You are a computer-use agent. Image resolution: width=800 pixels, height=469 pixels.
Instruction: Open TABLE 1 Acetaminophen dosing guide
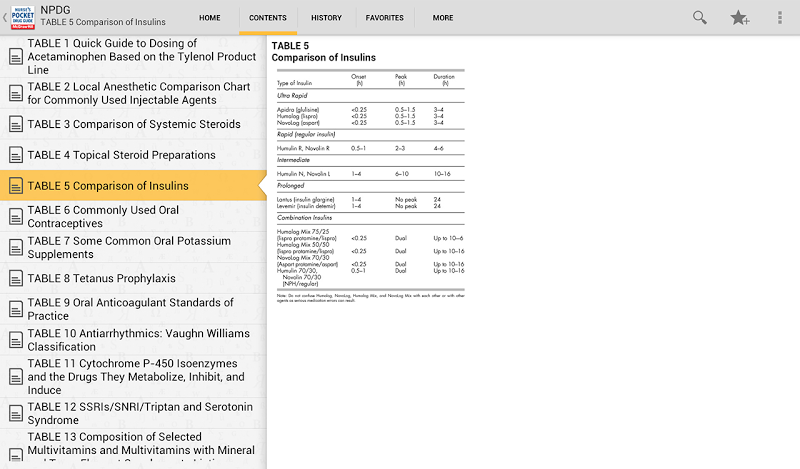pyautogui.click(x=142, y=57)
